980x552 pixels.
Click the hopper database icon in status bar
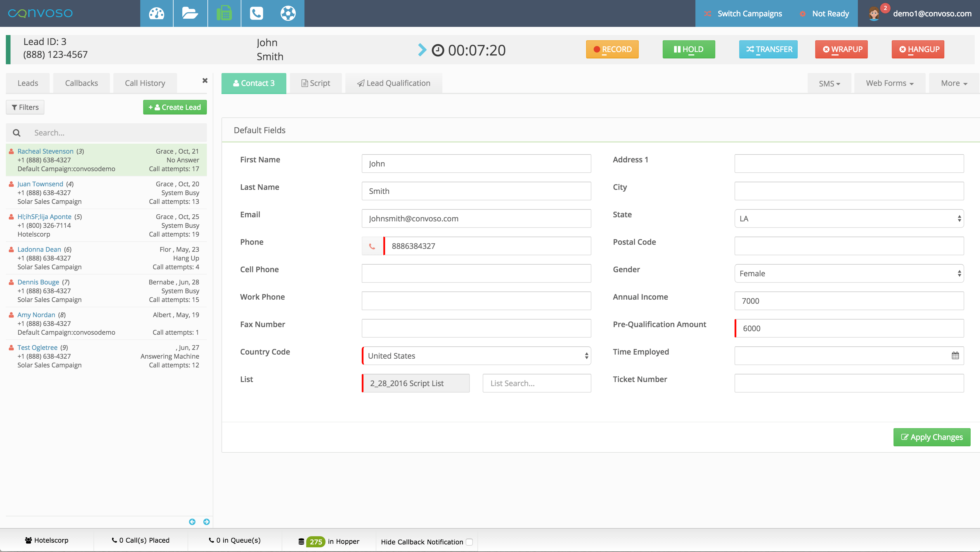coord(302,541)
